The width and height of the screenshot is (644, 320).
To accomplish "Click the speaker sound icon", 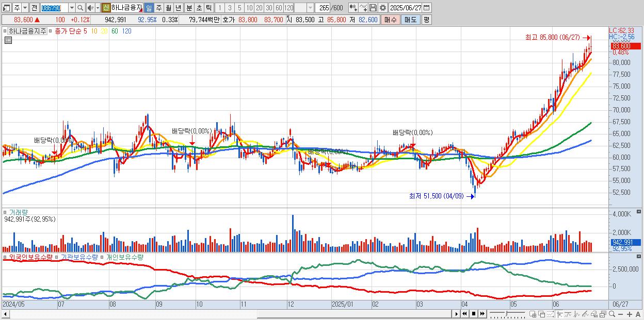I will click(90, 8).
